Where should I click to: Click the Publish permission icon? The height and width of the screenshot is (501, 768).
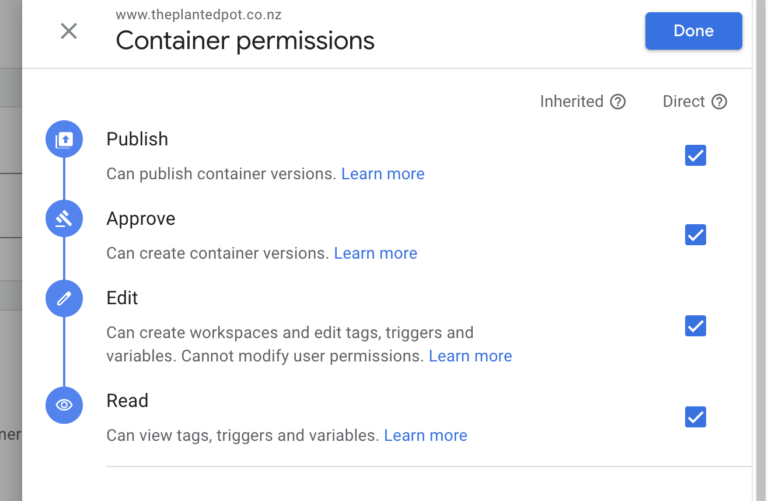(64, 139)
